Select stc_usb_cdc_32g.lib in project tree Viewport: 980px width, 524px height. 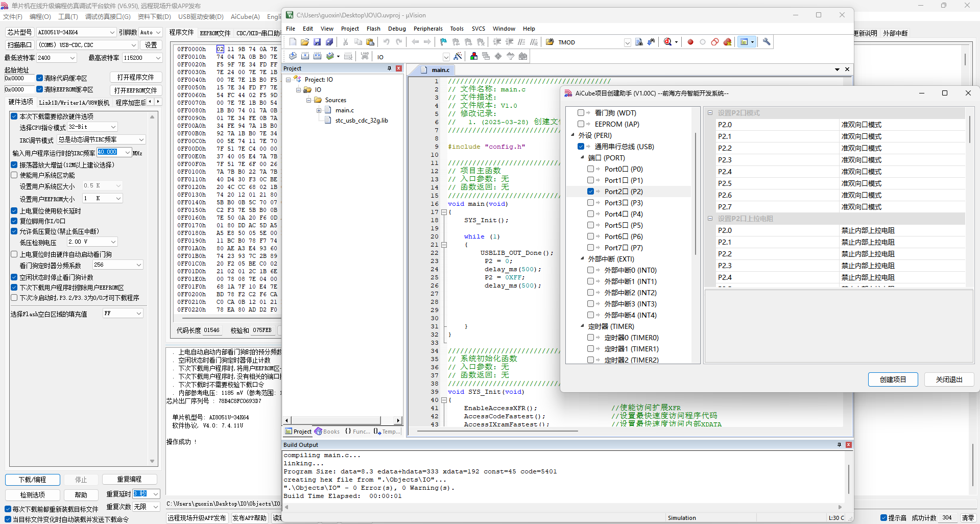[x=361, y=121]
